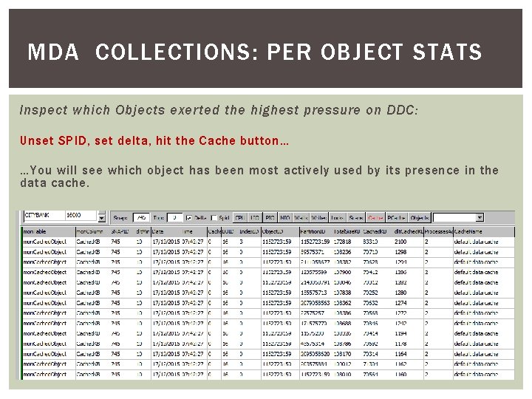The image size is (532, 399).
Task: Sort by the Date column header
Action: [166, 232]
